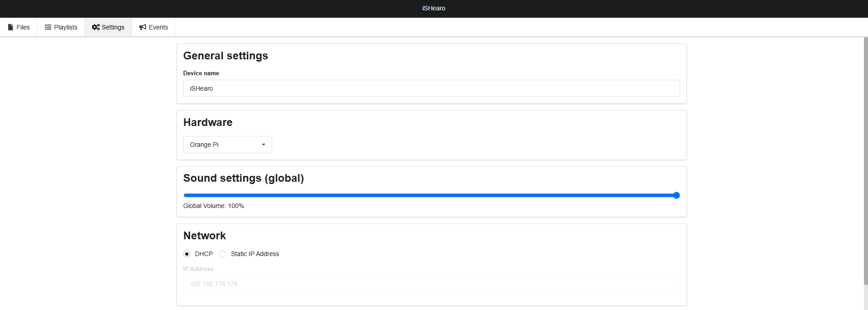The width and height of the screenshot is (868, 310).
Task: Click the Global Volume slider handle
Action: [x=676, y=195]
